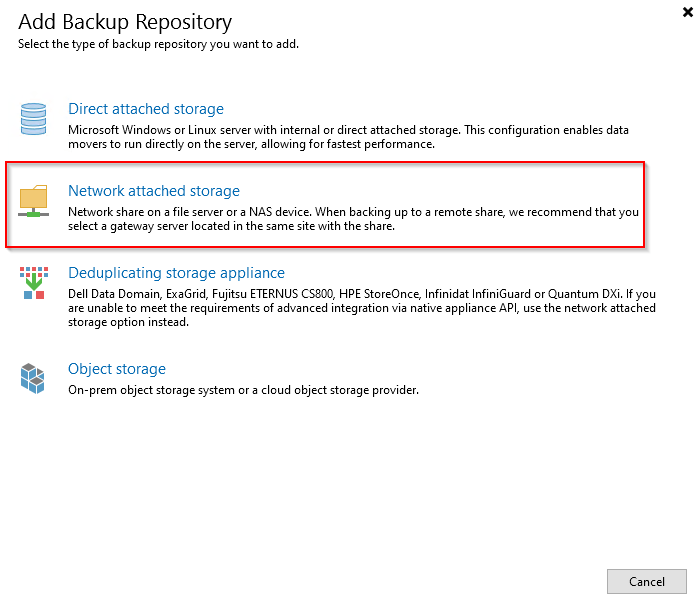Image resolution: width=699 pixels, height=606 pixels.
Task: Click the Network attached storage folder icon
Action: [x=34, y=200]
